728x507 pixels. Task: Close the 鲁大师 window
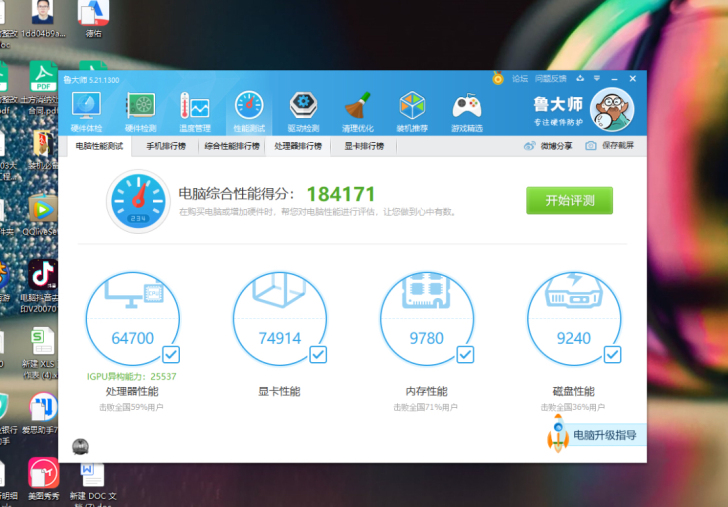[632, 78]
